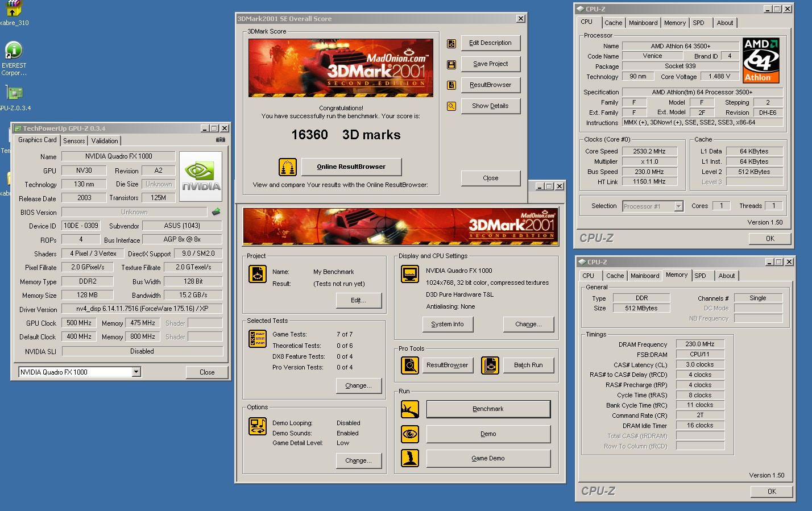Click the Game Demo joystick icon
The height and width of the screenshot is (511, 812).
pyautogui.click(x=410, y=458)
